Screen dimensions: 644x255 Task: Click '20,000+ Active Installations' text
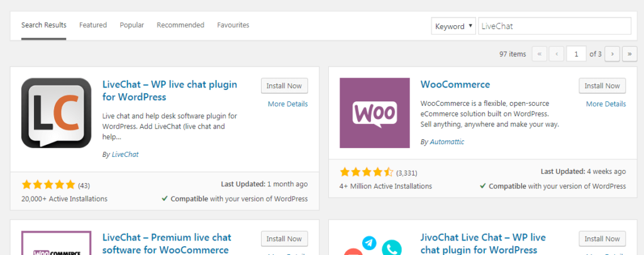pyautogui.click(x=65, y=199)
